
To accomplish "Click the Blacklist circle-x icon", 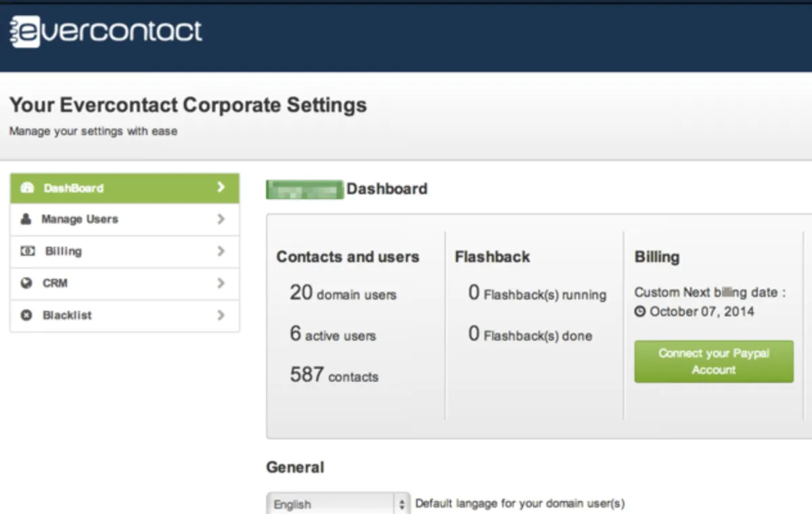I will tap(27, 315).
